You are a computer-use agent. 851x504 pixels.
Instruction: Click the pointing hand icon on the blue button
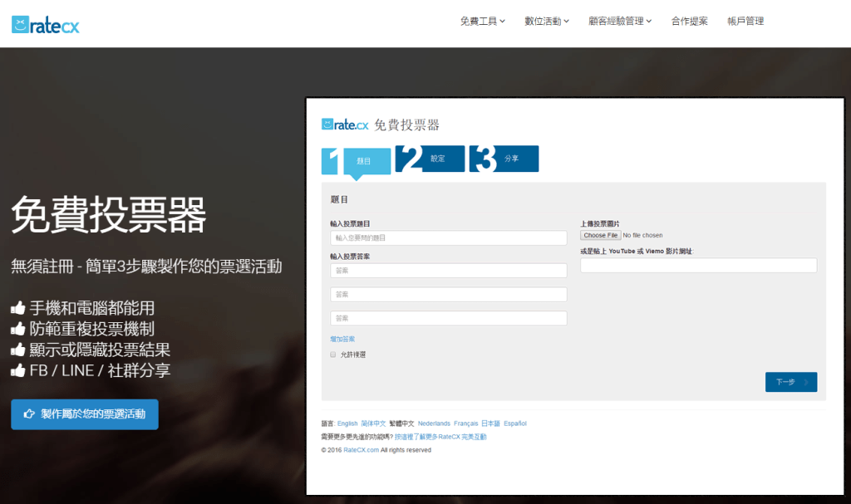pos(30,413)
